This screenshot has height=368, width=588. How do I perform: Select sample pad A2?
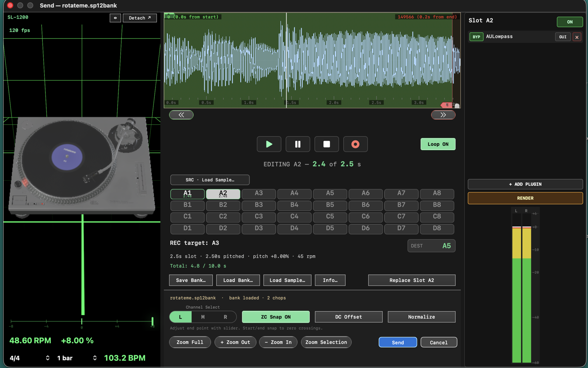(x=223, y=194)
